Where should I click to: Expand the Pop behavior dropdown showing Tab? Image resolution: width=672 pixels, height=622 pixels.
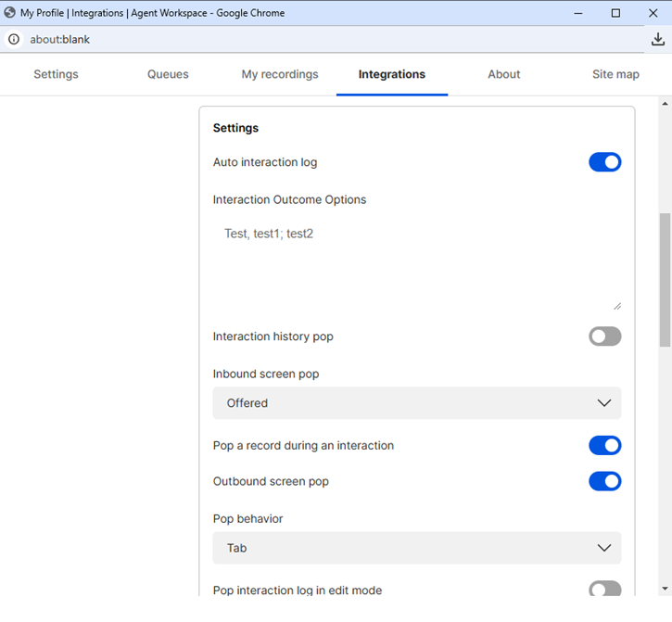[x=416, y=548]
